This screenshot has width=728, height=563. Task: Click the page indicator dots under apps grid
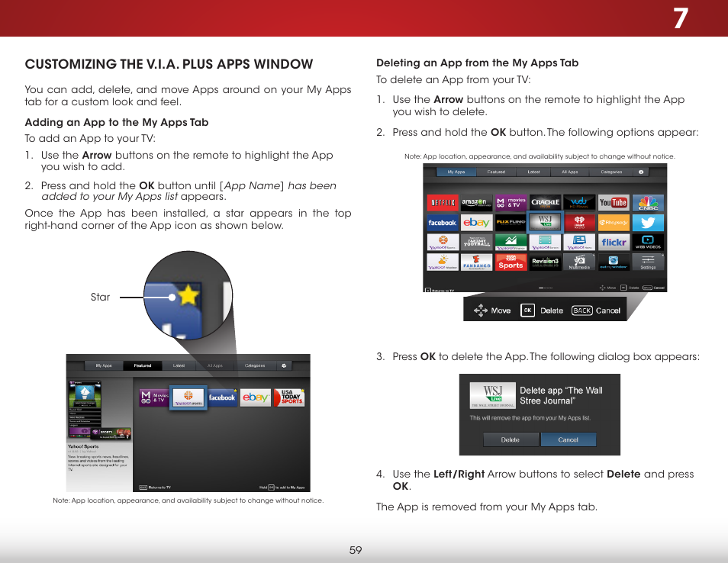click(545, 288)
